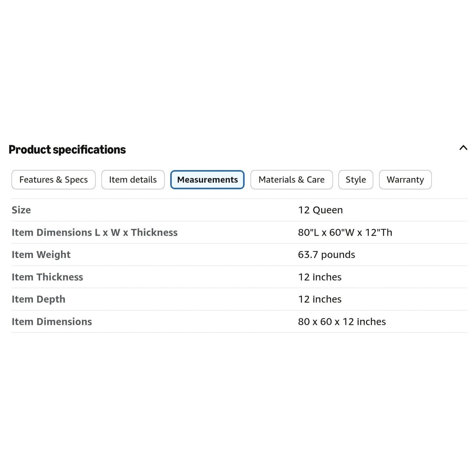
Task: Click the Size row label
Action: coord(21,210)
